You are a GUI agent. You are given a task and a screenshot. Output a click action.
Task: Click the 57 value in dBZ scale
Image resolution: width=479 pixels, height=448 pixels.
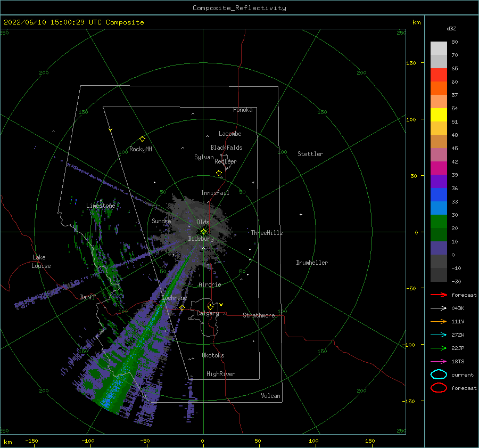[455, 95]
